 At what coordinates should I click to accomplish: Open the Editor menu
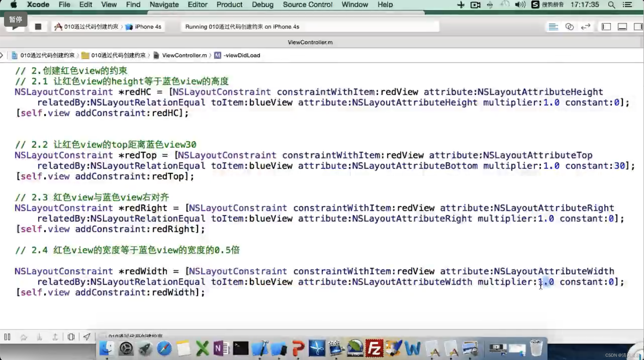click(x=197, y=5)
